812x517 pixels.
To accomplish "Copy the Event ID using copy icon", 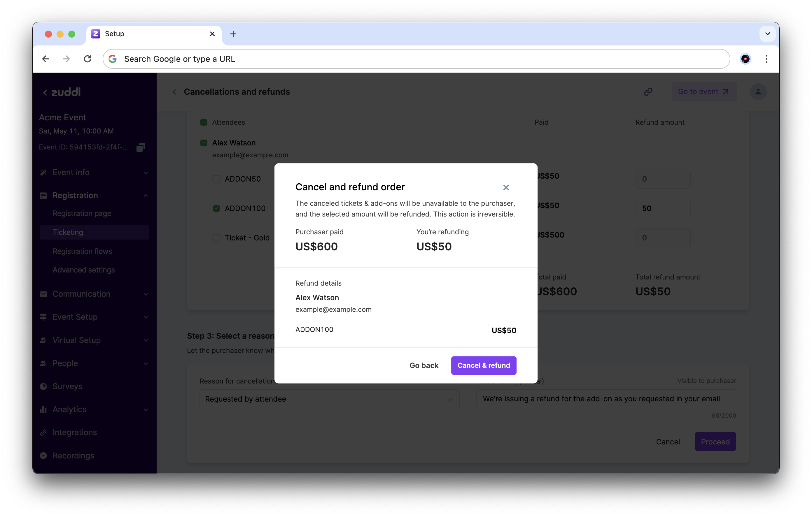I will (141, 147).
